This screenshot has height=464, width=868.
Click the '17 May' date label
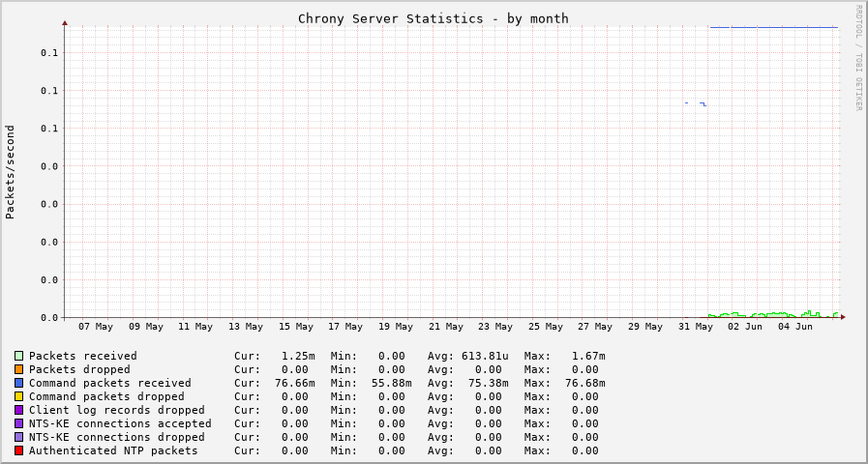point(345,327)
